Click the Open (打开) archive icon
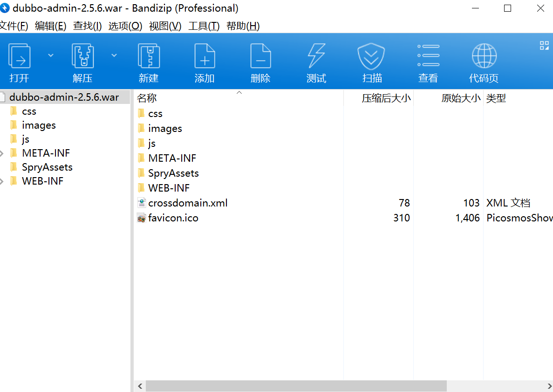The width and height of the screenshot is (553, 392). [20, 57]
